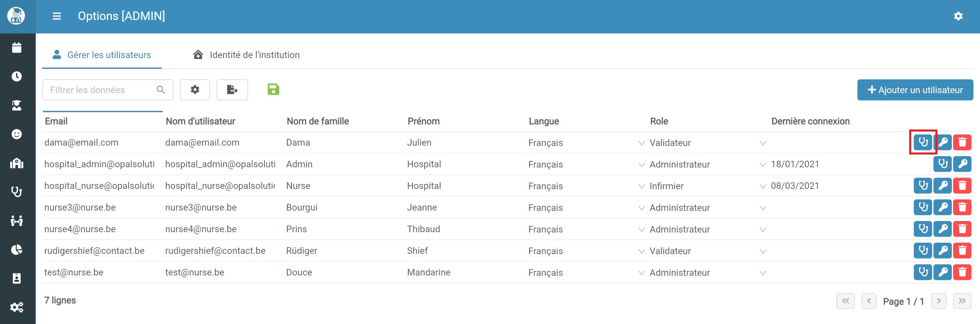Open the table settings gear button
This screenshot has height=324, width=980.
(x=195, y=90)
